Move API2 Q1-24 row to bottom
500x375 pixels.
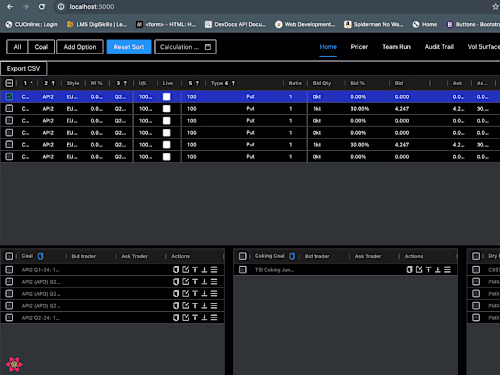pyautogui.click(x=204, y=270)
